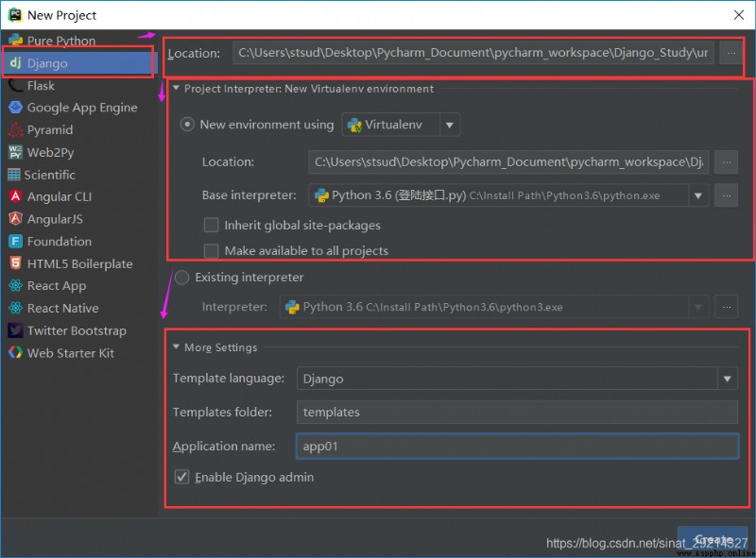Collapse the Project Interpreter section
The image size is (756, 558).
[x=176, y=88]
